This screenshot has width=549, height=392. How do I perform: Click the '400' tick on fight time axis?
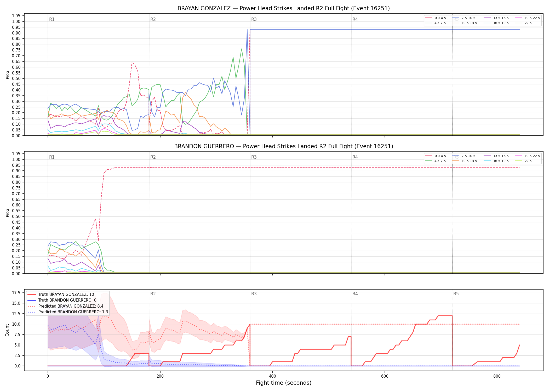(x=272, y=376)
